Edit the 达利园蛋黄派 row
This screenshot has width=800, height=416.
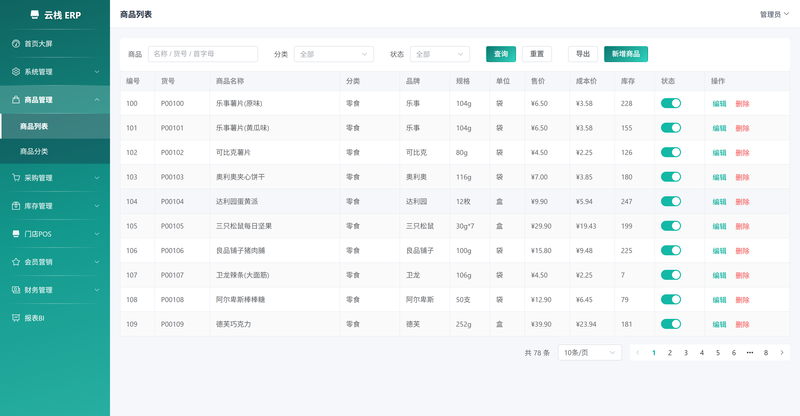[719, 202]
